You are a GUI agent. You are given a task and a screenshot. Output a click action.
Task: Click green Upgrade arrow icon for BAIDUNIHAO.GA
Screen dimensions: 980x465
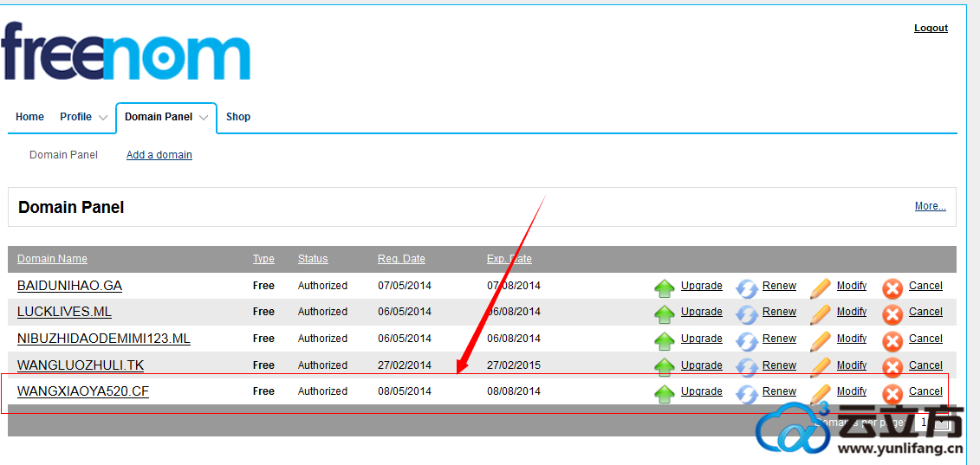pyautogui.click(x=664, y=287)
